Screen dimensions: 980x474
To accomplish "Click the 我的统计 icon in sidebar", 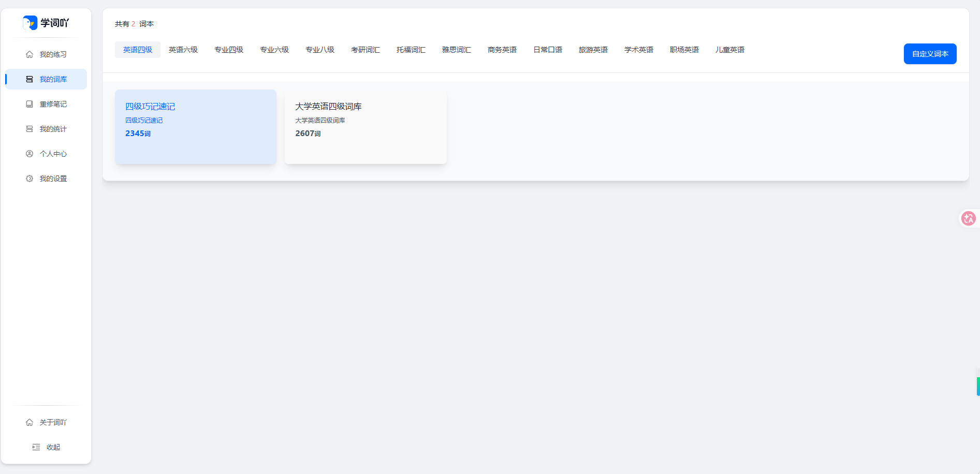I will click(x=30, y=129).
